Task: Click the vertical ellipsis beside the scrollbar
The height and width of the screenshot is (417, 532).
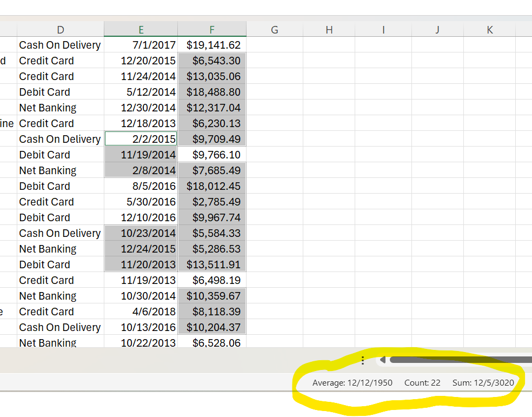Action: coord(363,360)
